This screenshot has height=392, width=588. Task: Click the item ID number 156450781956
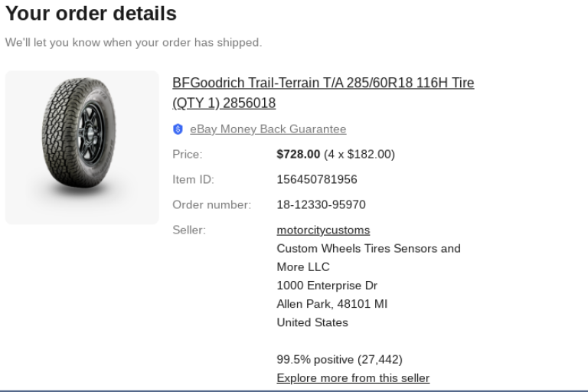tap(317, 180)
